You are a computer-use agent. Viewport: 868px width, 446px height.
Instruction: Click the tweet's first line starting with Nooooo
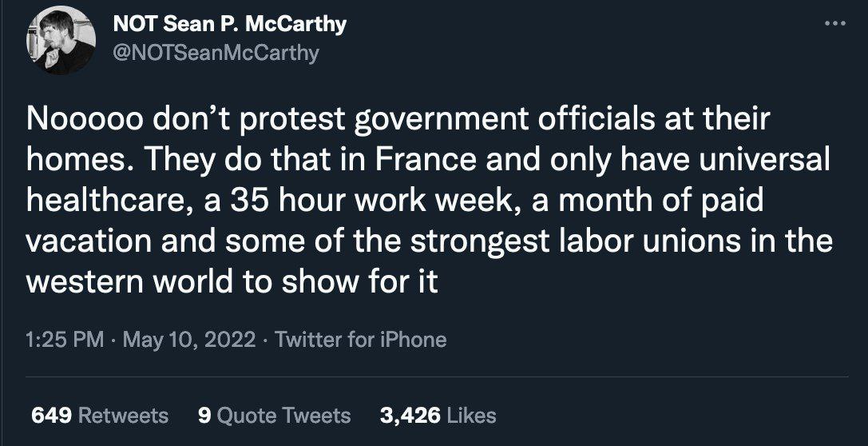[x=398, y=120]
